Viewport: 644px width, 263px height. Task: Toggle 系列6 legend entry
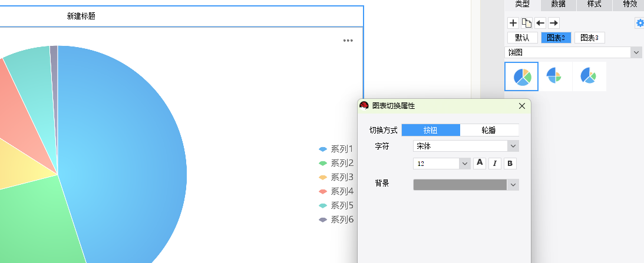coord(336,219)
